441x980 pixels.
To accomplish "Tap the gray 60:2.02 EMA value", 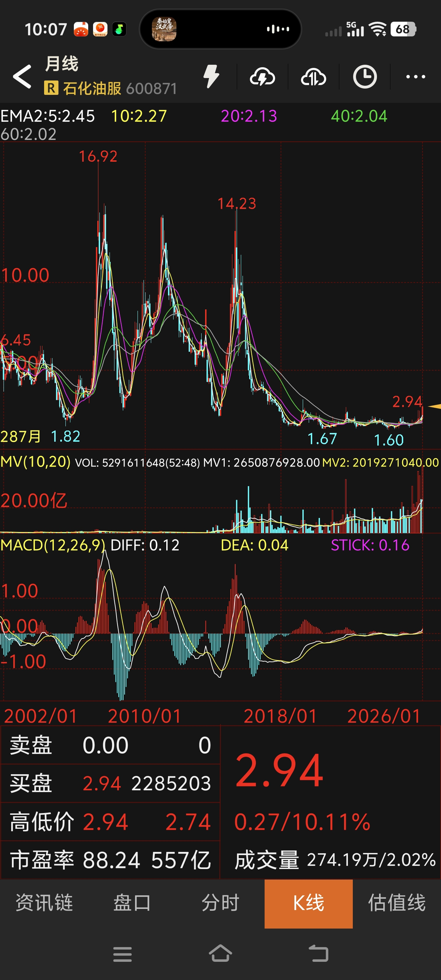I will point(29,134).
